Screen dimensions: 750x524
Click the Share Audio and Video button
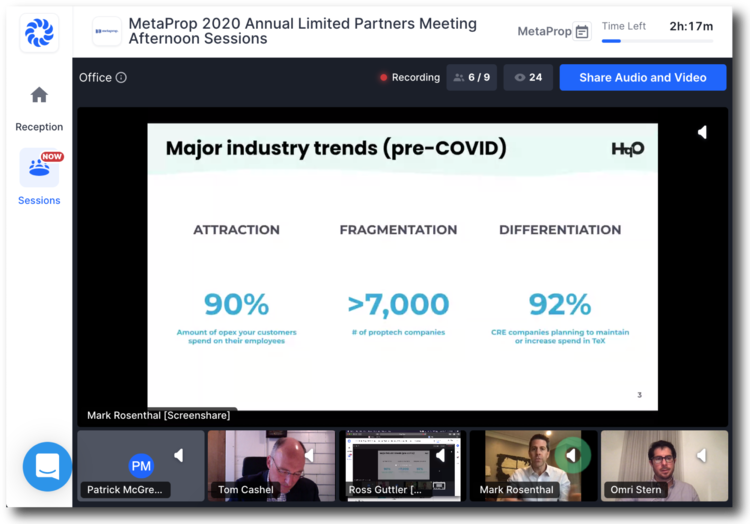click(642, 78)
